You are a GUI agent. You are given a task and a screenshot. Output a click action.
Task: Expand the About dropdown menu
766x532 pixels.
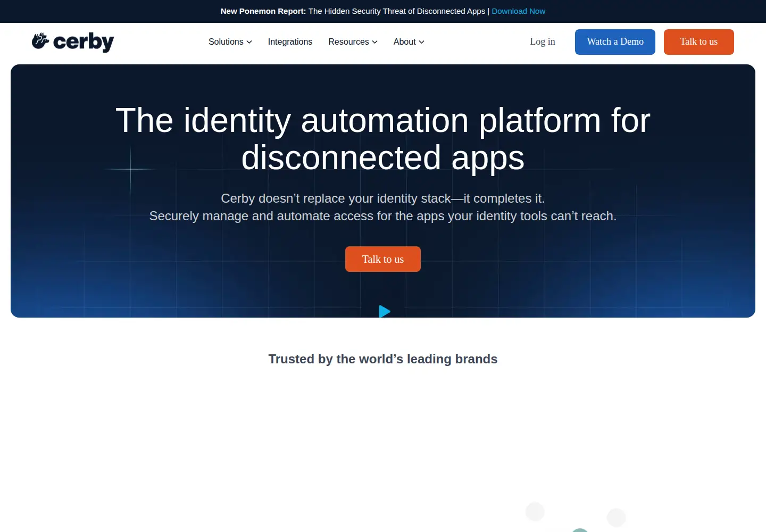[409, 41]
